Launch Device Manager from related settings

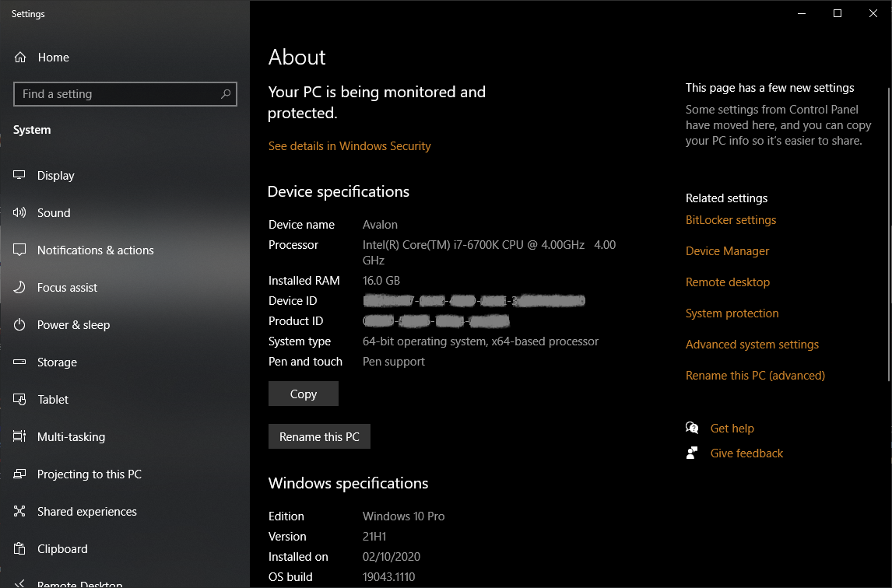pos(727,251)
